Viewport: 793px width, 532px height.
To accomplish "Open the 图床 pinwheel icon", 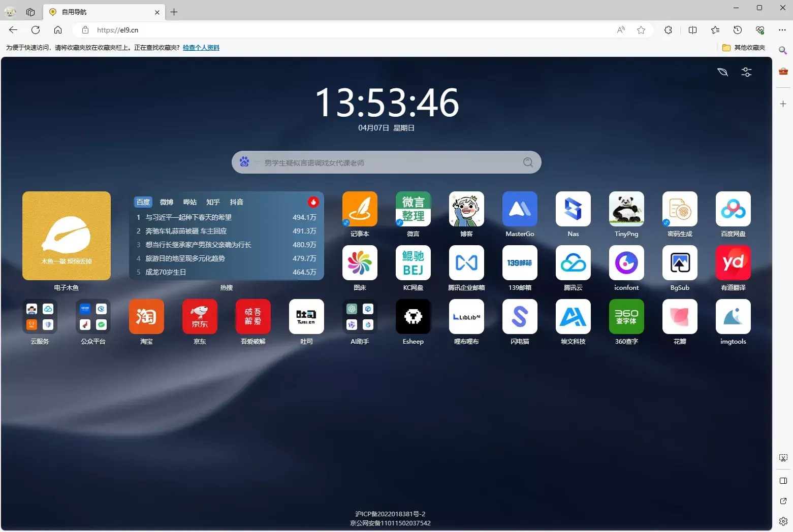I will [x=360, y=262].
